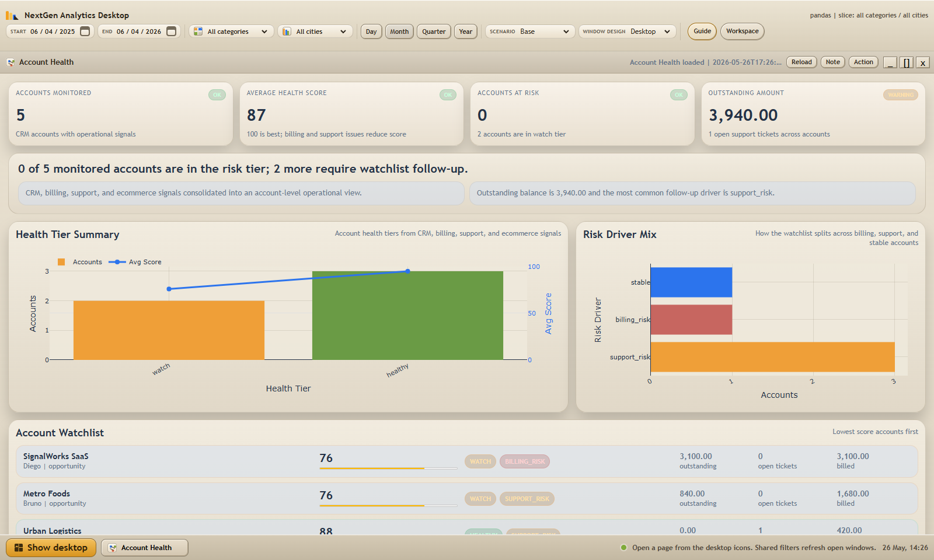Expand the All categories dropdown
This screenshot has width=934, height=560.
(231, 32)
